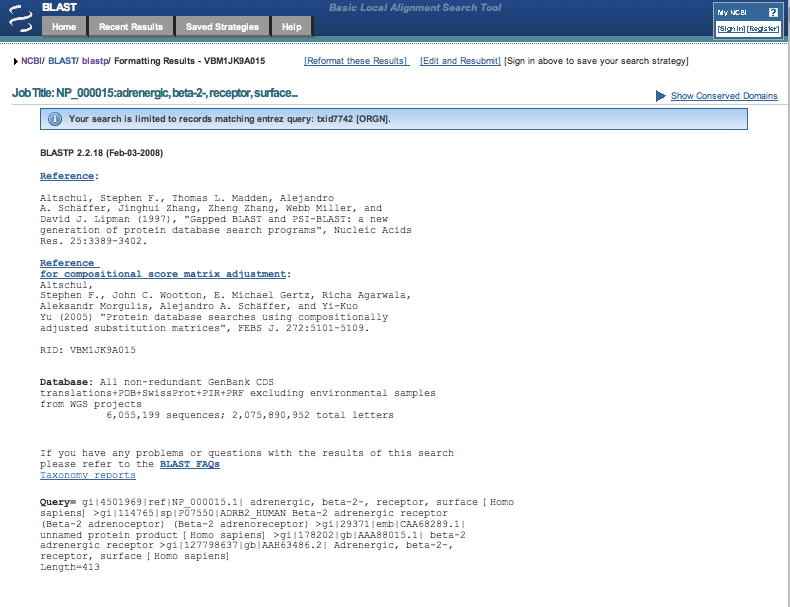Viewport: 790px width, 607px height.
Task: Click the Show Conserved Domains arrow icon
Action: tap(660, 96)
